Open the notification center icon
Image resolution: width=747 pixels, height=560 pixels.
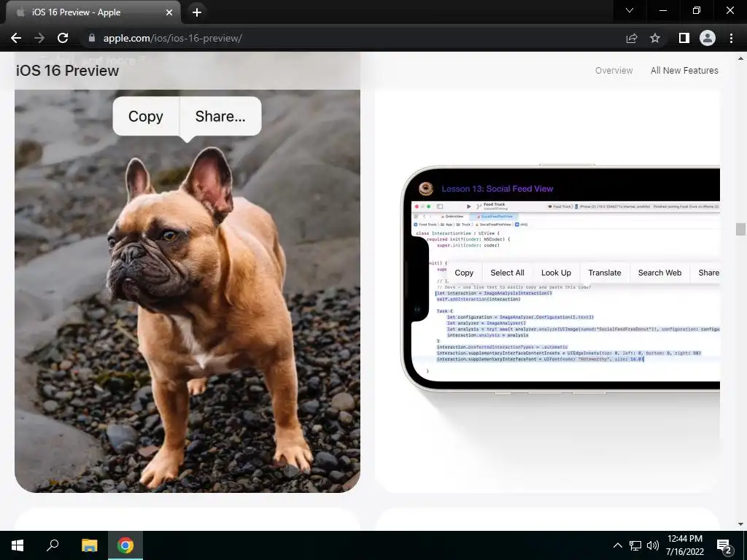(x=724, y=545)
